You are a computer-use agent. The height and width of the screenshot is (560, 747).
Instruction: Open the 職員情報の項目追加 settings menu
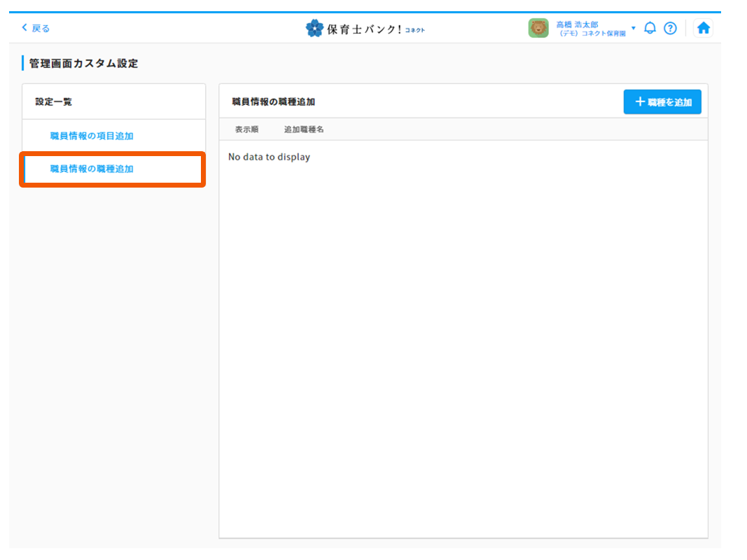click(x=92, y=136)
